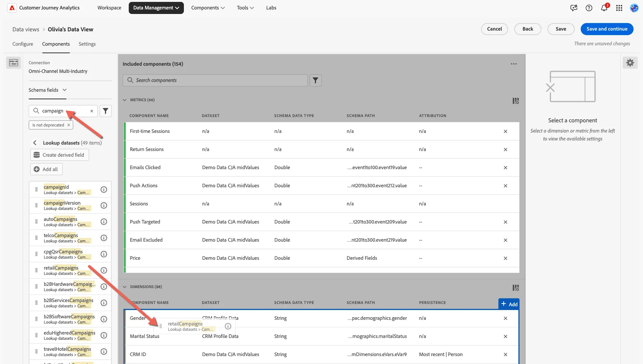
Task: Open the Components menu dropdown
Action: [x=208, y=8]
